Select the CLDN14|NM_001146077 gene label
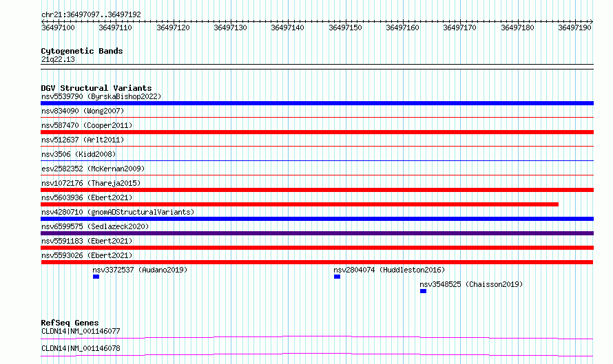Viewport: 613px width, 364px height. 81,331
